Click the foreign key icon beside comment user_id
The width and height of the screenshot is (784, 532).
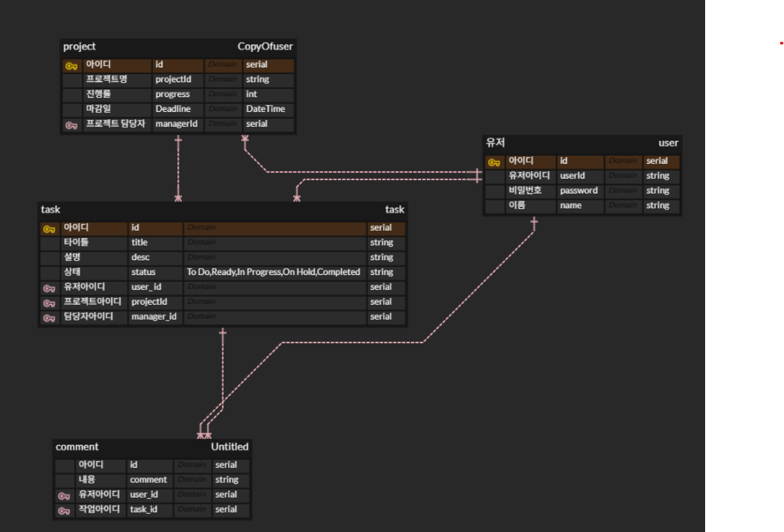point(64,496)
